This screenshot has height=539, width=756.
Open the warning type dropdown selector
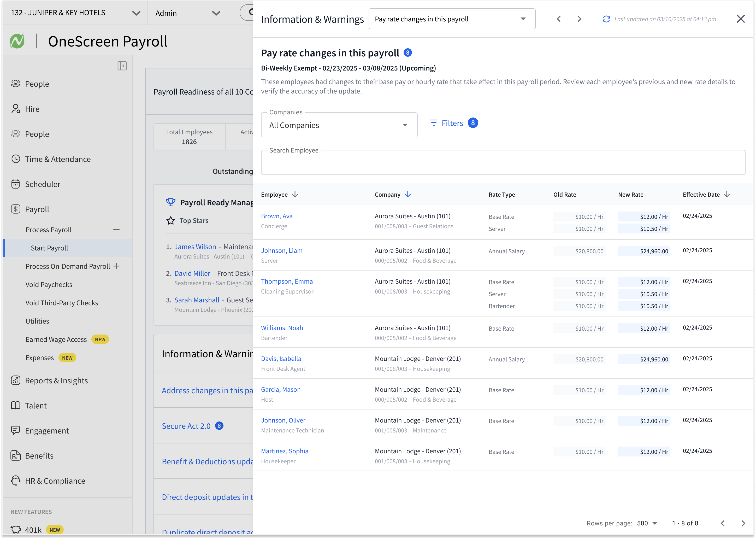pyautogui.click(x=452, y=19)
